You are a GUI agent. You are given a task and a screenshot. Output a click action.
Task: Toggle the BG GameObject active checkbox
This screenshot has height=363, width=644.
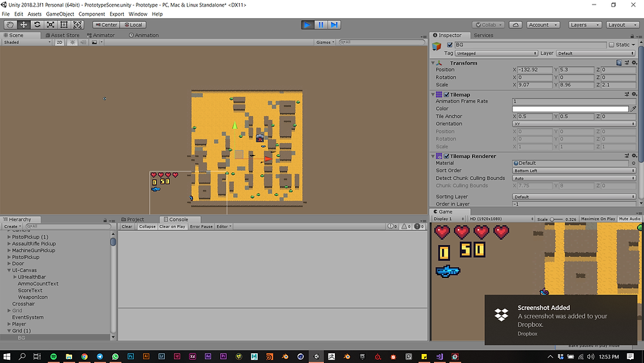click(450, 44)
